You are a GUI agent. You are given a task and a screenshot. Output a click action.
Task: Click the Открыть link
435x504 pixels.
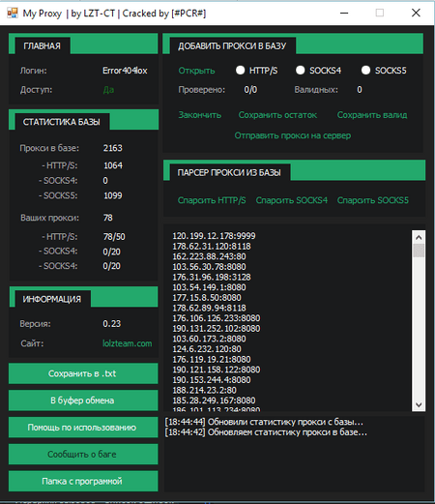click(x=196, y=71)
